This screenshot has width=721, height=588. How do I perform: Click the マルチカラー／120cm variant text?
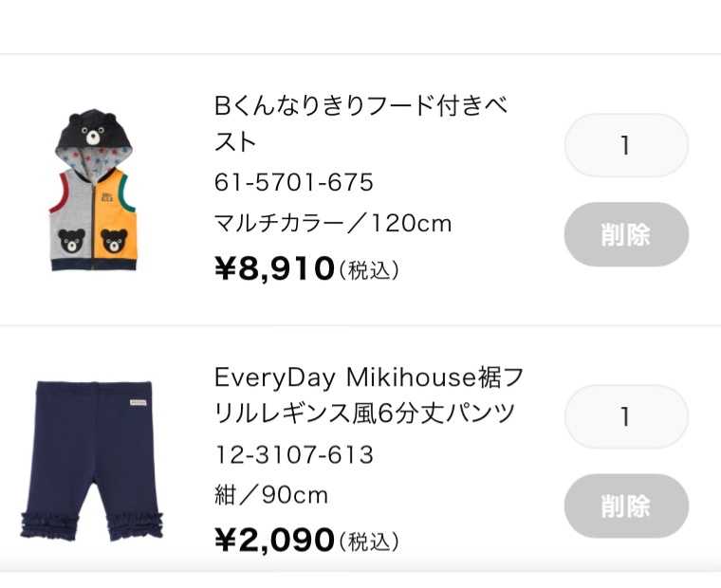click(333, 224)
